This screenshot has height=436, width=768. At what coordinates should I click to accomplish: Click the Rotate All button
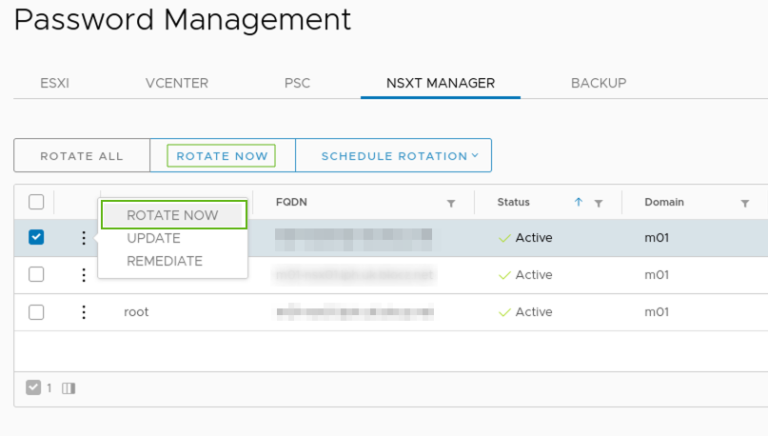pos(81,156)
